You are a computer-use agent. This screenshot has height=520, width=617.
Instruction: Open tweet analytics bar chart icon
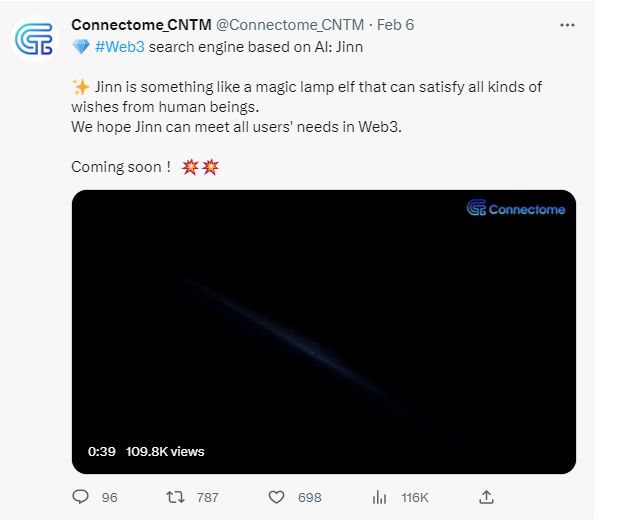coord(379,497)
